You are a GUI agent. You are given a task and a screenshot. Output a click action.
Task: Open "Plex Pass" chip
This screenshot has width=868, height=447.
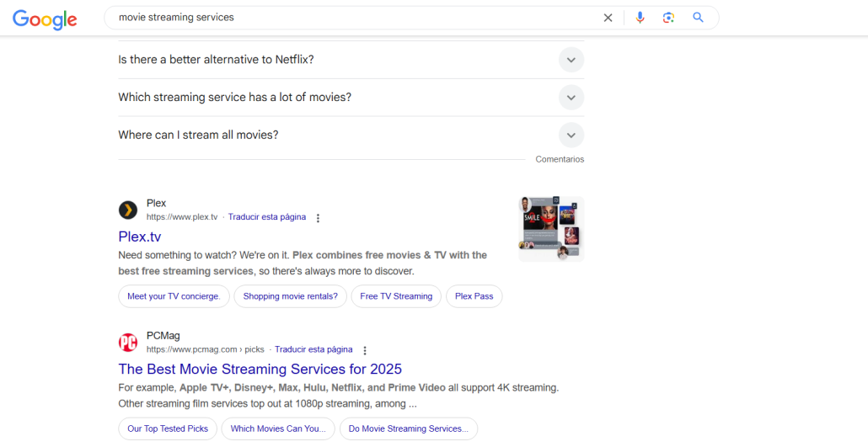point(474,296)
